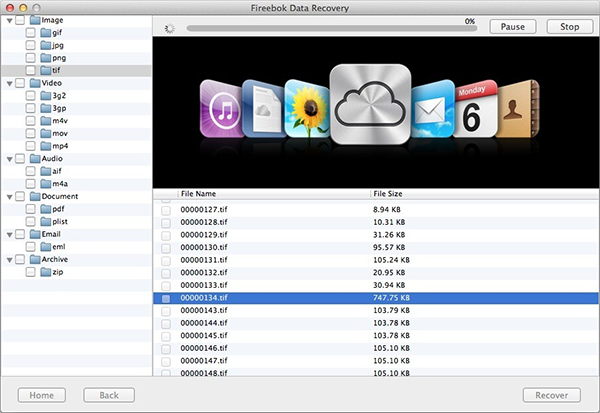Select file 00000129.tif
This screenshot has width=600, height=413.
tap(376, 235)
